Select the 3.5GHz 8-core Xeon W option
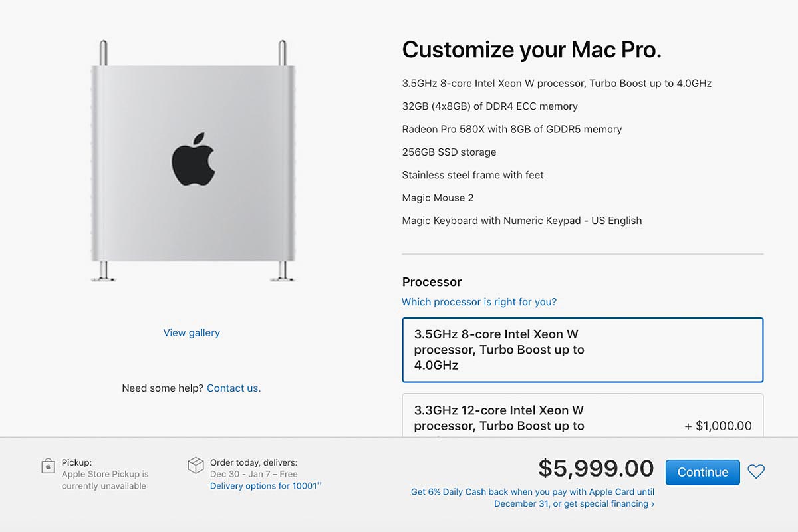The width and height of the screenshot is (798, 532). coord(583,350)
